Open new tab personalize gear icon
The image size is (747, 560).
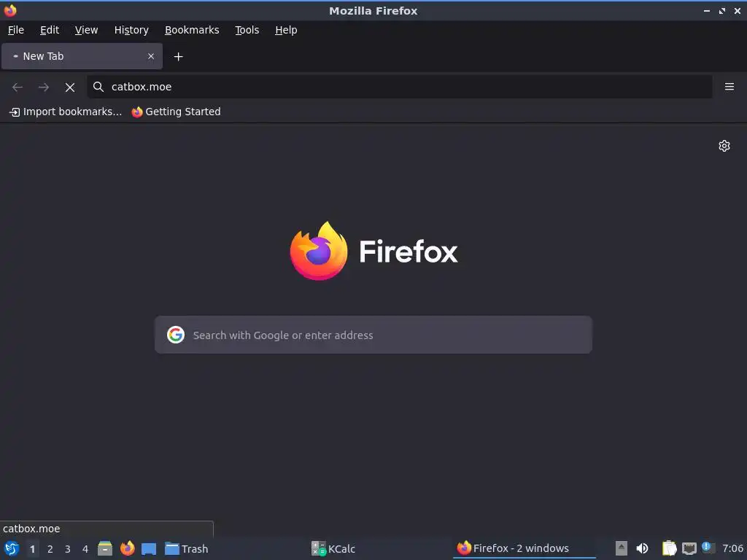coord(724,146)
